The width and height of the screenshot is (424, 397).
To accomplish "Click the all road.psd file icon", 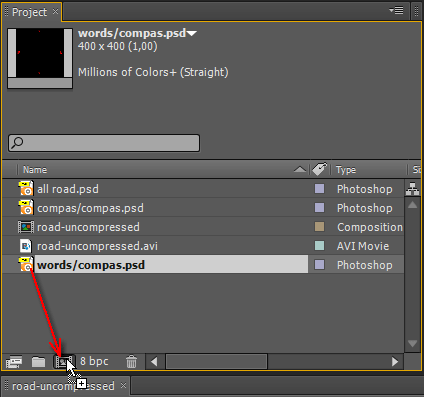I will [26, 189].
